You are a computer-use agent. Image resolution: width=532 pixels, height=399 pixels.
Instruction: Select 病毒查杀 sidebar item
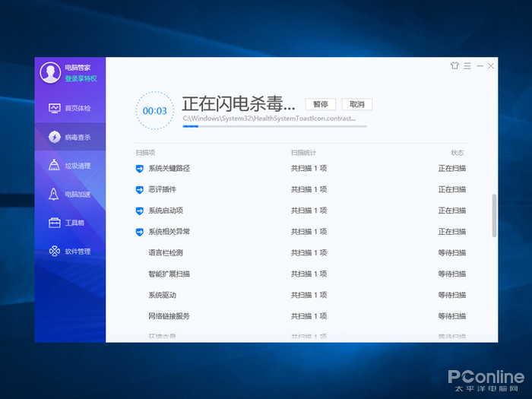tap(70, 137)
